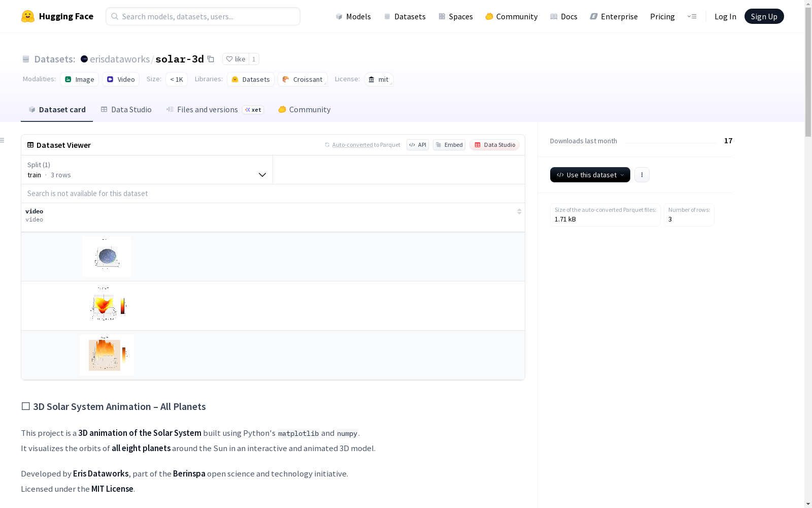The height and width of the screenshot is (508, 812).
Task: Filter by the Image modality tag
Action: (80, 79)
